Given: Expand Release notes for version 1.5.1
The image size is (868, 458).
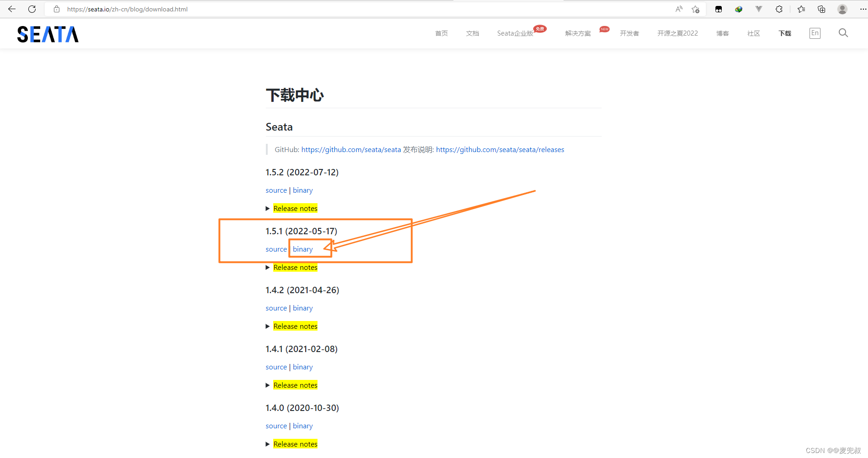Looking at the screenshot, I should coord(295,267).
